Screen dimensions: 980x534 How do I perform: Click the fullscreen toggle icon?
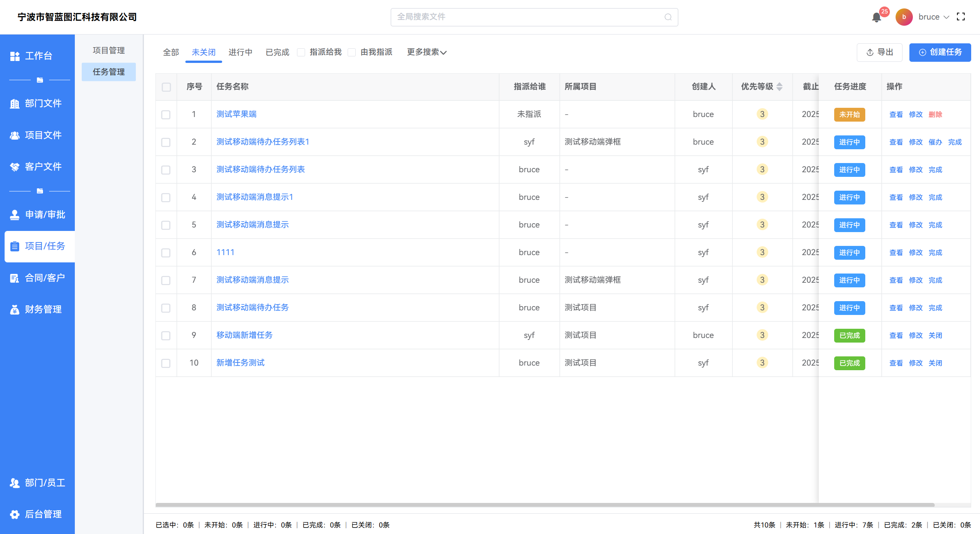tap(960, 17)
